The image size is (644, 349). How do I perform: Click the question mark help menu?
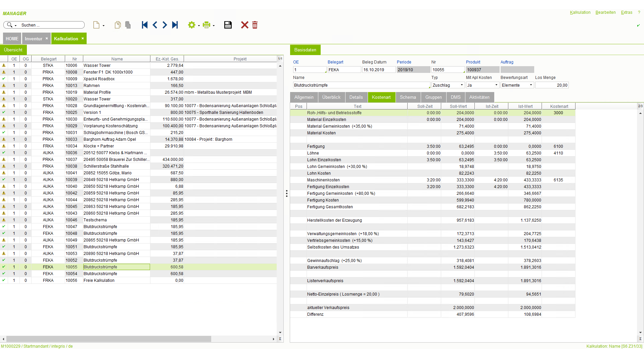(x=639, y=12)
